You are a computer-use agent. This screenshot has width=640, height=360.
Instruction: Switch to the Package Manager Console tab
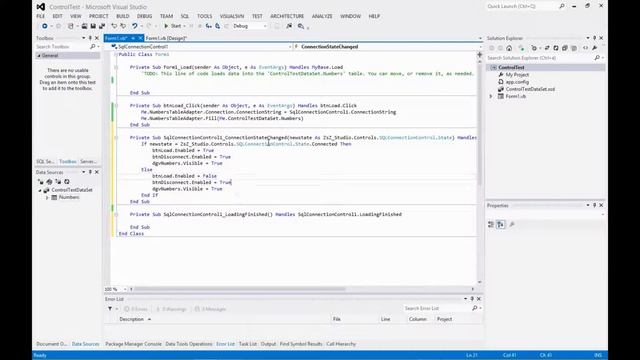point(133,344)
